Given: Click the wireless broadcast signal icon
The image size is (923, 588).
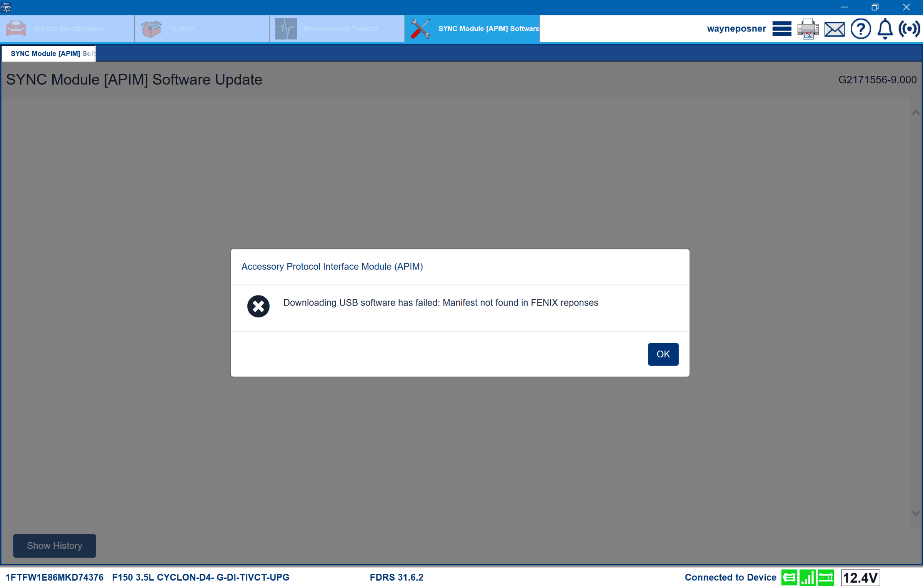Looking at the screenshot, I should click(909, 29).
